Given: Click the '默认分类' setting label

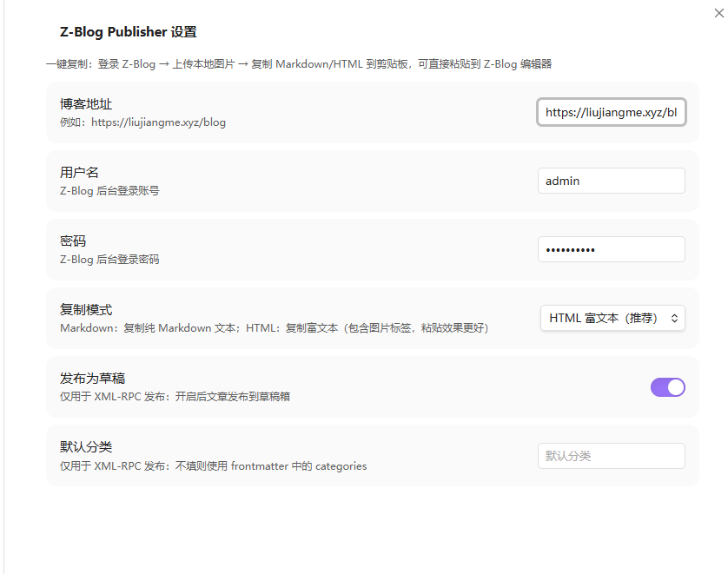Looking at the screenshot, I should (x=86, y=447).
